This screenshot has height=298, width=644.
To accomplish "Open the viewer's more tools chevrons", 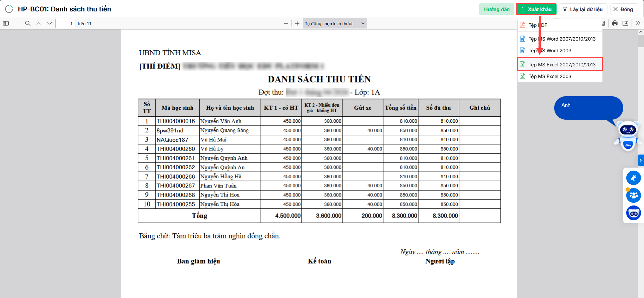I will tap(638, 23).
